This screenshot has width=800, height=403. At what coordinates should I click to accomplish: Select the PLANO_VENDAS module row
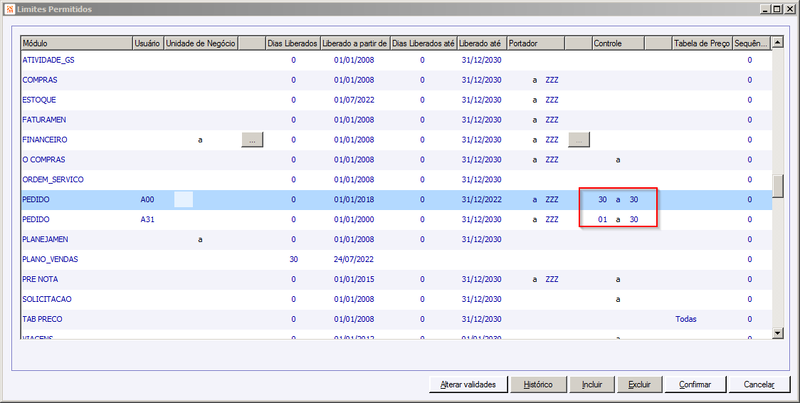(x=396, y=259)
